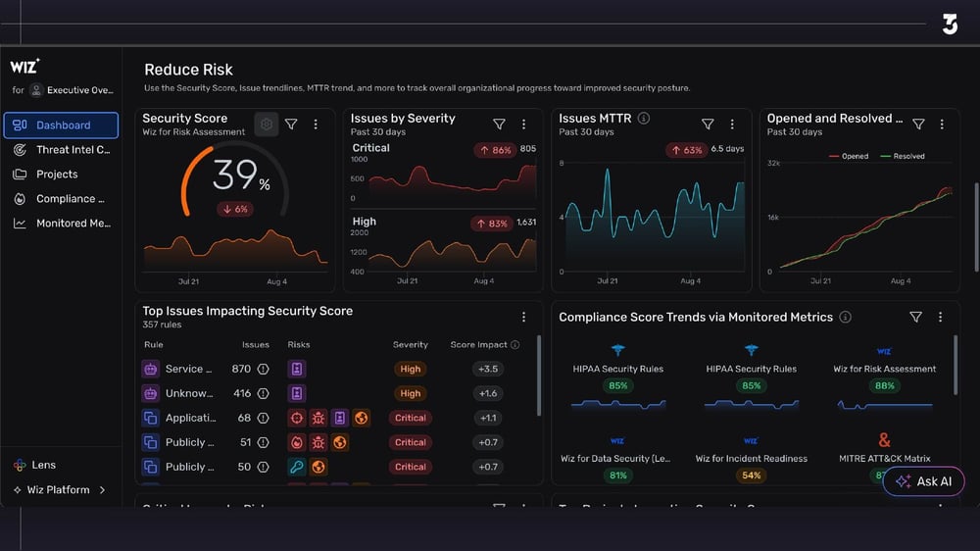Click info icon beside 68 issues
This screenshot has height=551, width=980.
tap(263, 418)
